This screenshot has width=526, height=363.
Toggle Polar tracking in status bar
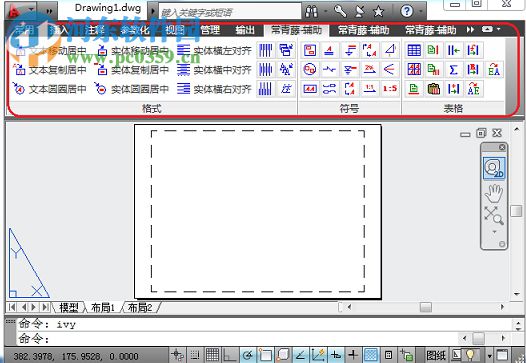248,355
